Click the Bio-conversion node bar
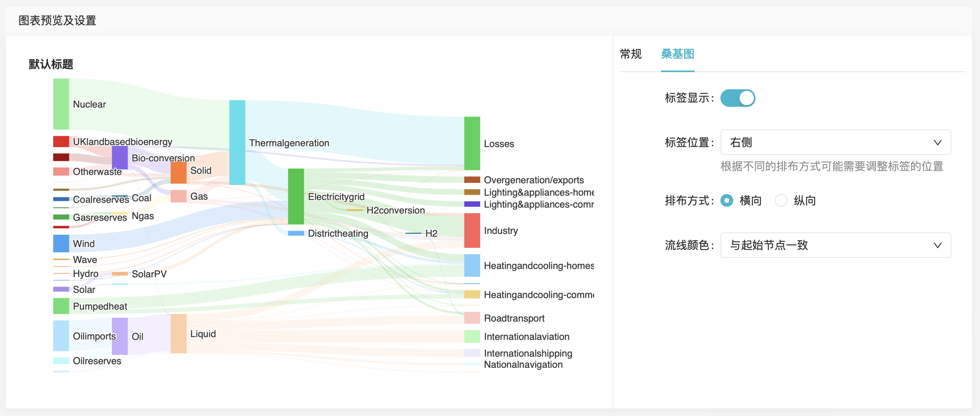 120,157
